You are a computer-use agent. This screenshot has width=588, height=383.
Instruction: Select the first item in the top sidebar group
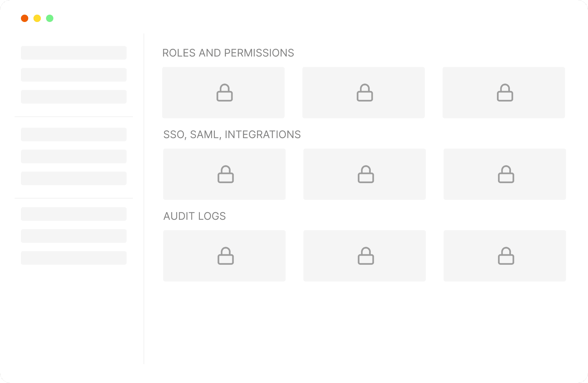point(74,53)
